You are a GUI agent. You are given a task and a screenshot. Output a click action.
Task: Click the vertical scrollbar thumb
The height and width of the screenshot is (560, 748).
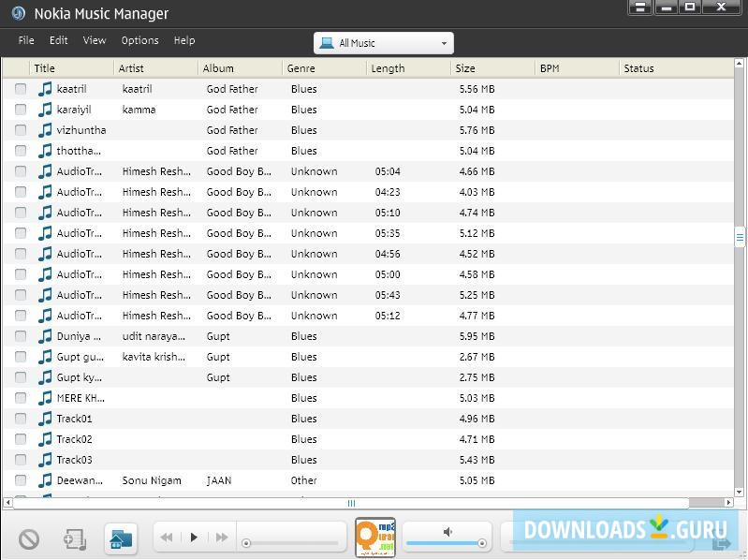point(740,237)
